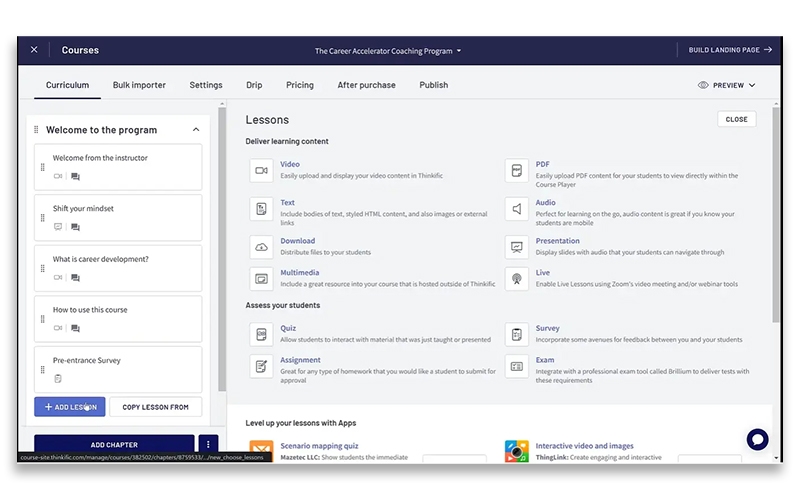Image resolution: width=800 pixels, height=500 pixels.
Task: Open How to use this course lesson
Action: pyautogui.click(x=118, y=318)
